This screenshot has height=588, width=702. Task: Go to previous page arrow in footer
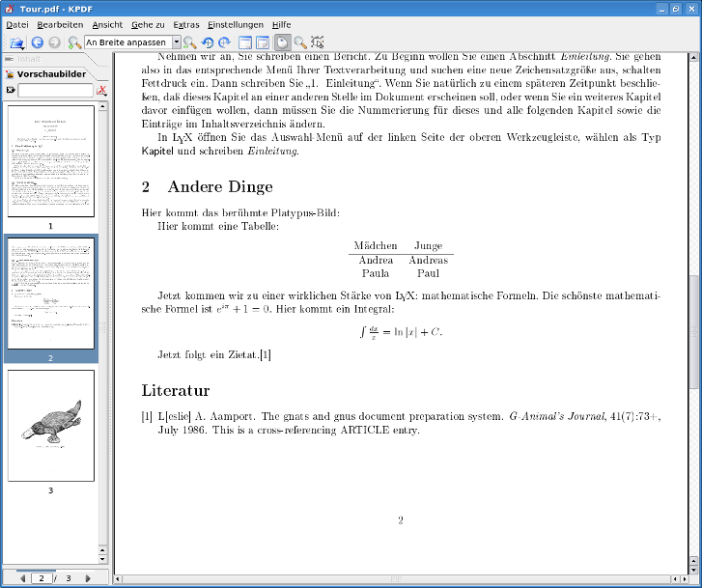pos(23,578)
